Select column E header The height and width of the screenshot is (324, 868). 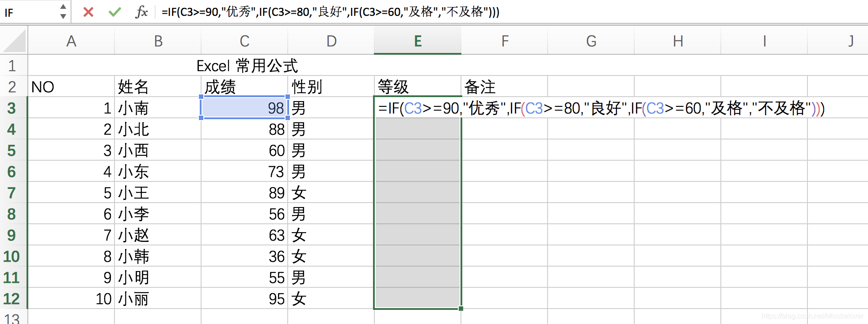[x=417, y=41]
